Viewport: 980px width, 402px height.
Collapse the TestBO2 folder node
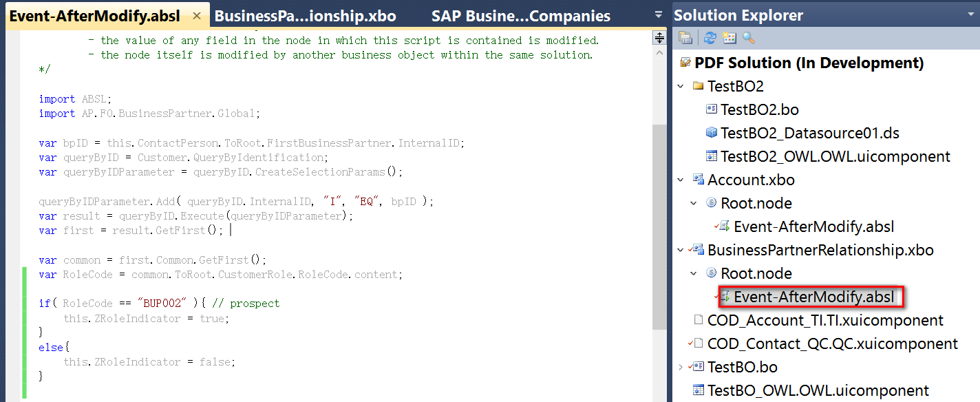pyautogui.click(x=681, y=86)
